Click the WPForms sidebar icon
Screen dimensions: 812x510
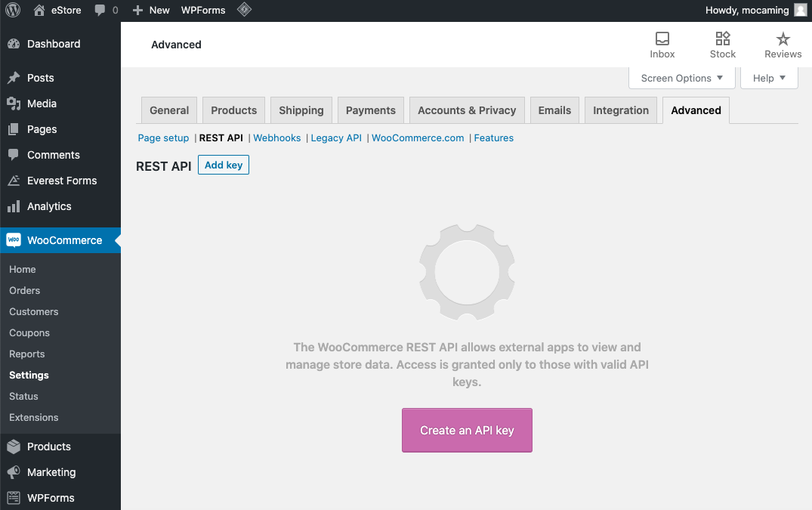click(x=14, y=498)
